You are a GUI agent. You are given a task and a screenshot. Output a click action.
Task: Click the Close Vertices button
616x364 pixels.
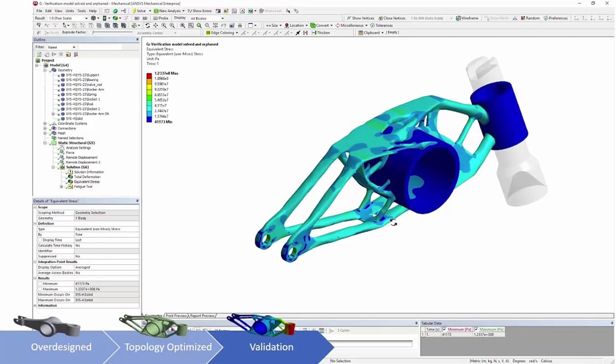pos(392,18)
